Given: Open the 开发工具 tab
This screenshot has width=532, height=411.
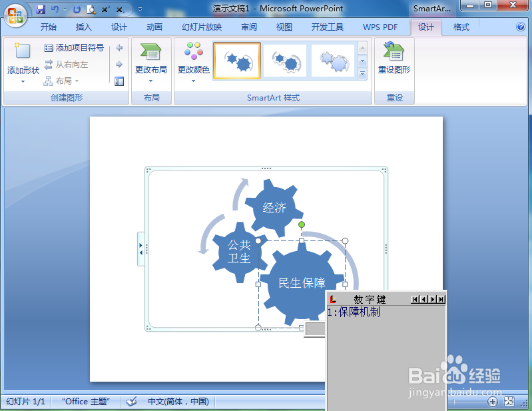Looking at the screenshot, I should click(328, 27).
